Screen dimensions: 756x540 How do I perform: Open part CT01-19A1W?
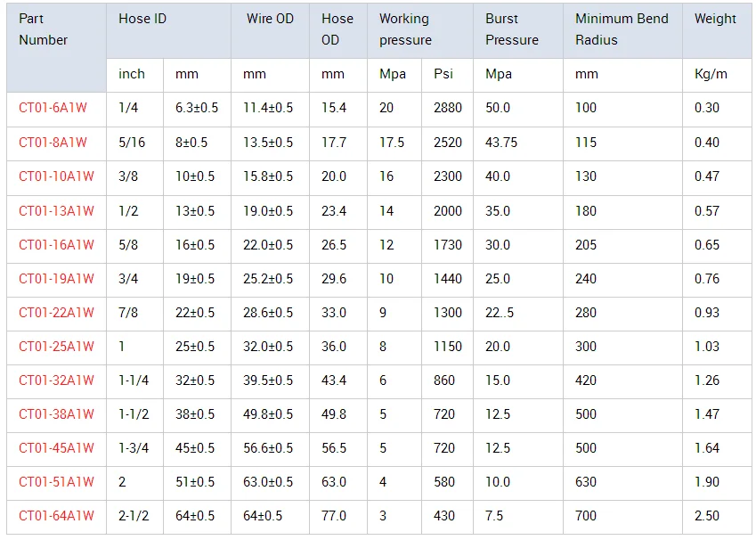tap(56, 279)
